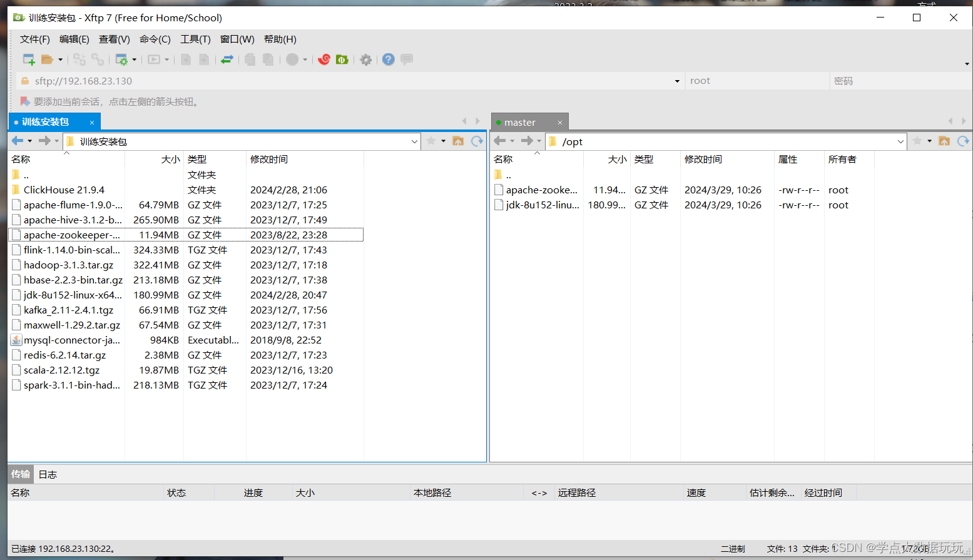Image resolution: width=973 pixels, height=560 pixels.
Task: Sort local files by 大小 column
Action: tap(154, 160)
